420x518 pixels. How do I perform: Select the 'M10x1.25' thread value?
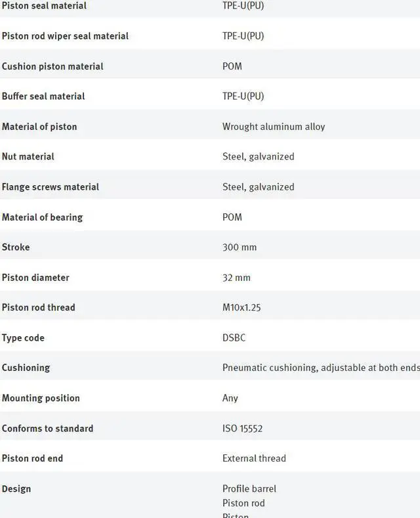(241, 308)
